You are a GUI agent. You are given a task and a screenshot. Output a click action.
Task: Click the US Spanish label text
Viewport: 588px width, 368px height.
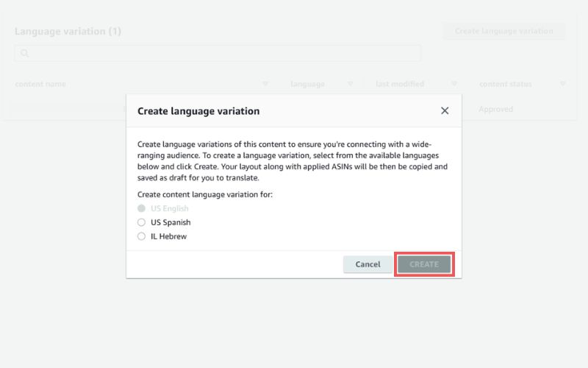point(171,222)
